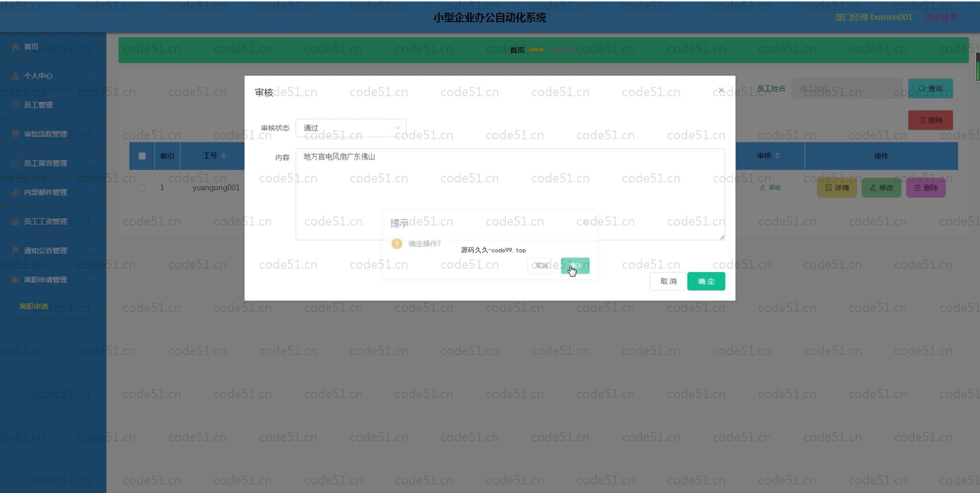Open 首页 in the sidebar menu

click(53, 47)
